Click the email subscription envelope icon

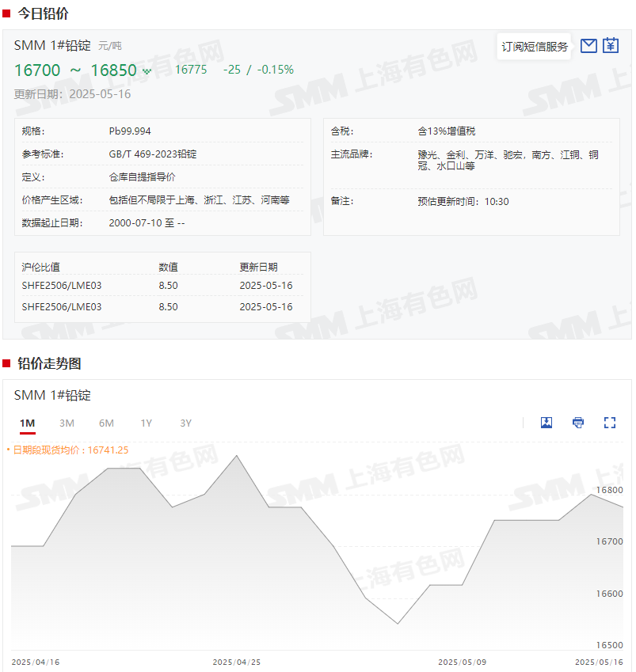point(588,45)
